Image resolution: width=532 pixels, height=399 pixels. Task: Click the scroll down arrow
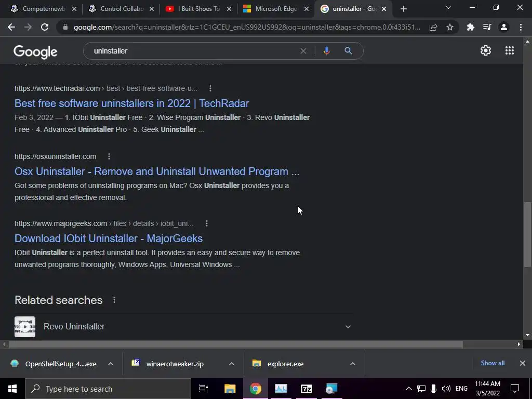527,335
